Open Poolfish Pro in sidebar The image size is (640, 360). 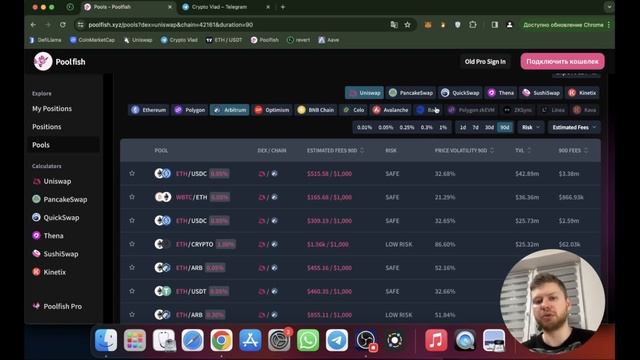pyautogui.click(x=57, y=306)
